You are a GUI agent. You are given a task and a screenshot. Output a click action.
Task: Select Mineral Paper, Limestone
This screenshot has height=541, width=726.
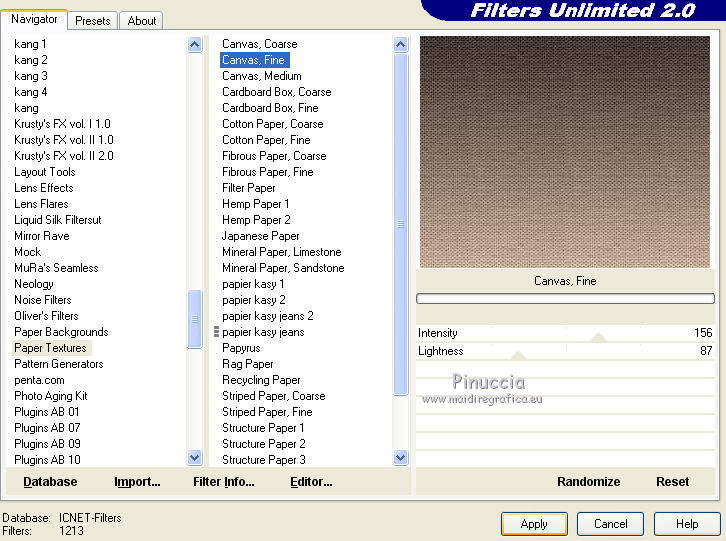(282, 252)
